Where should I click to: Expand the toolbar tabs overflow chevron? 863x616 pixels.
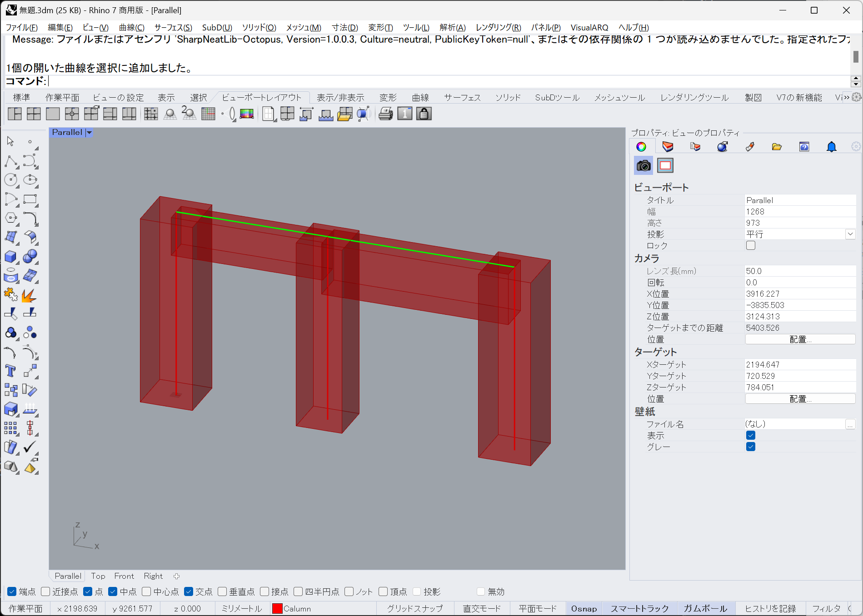(x=846, y=97)
